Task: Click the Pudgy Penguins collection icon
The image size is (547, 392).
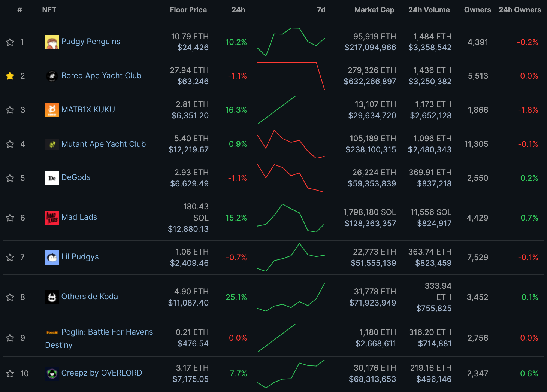Action: coord(52,42)
